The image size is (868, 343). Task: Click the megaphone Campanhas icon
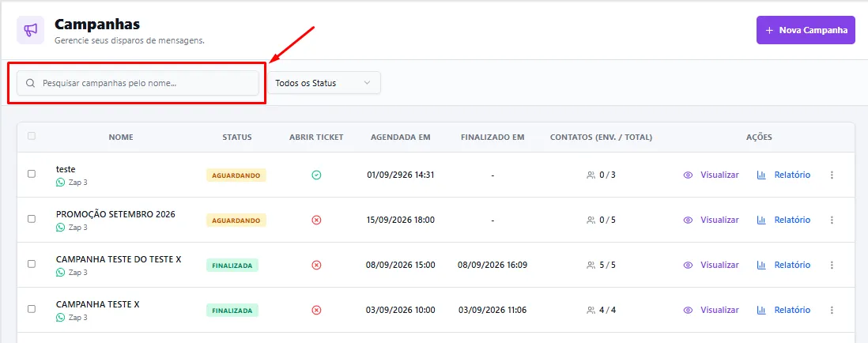click(31, 30)
